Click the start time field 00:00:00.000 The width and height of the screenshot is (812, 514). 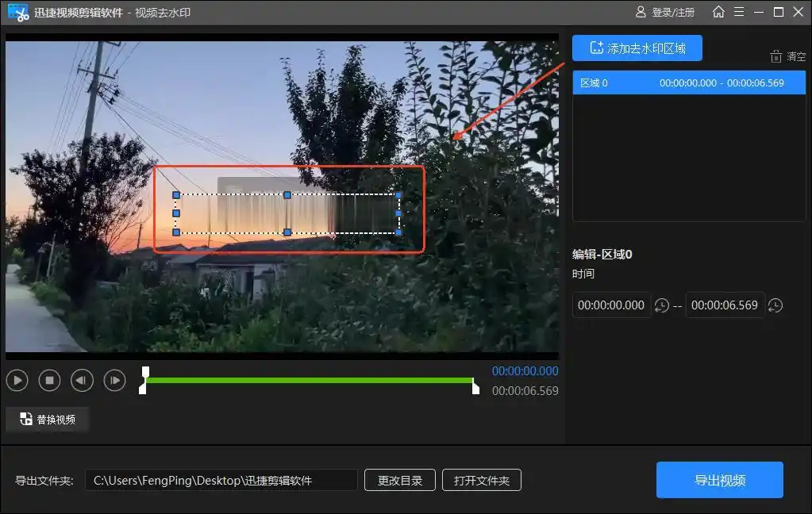tap(611, 305)
